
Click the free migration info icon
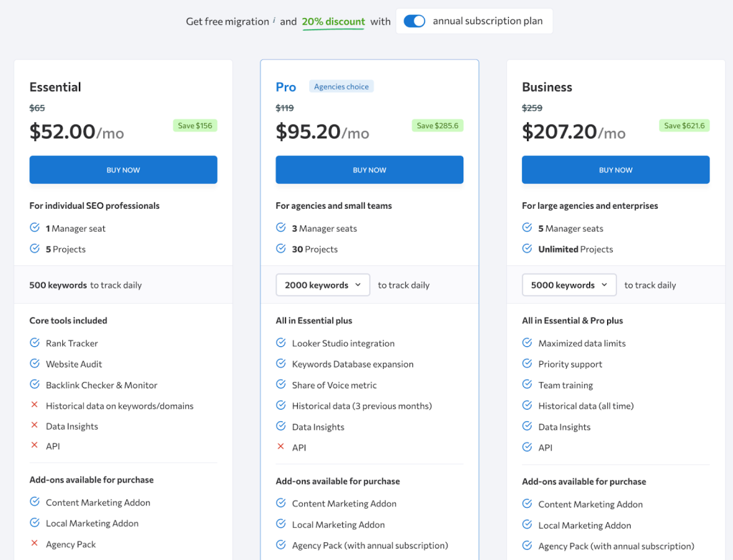tap(274, 20)
